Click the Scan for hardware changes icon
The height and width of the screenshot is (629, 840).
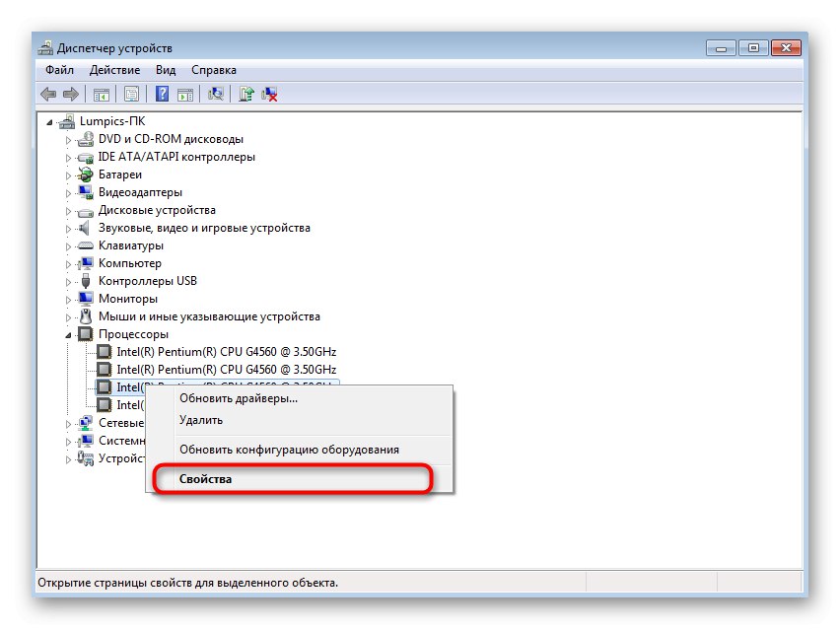(216, 94)
